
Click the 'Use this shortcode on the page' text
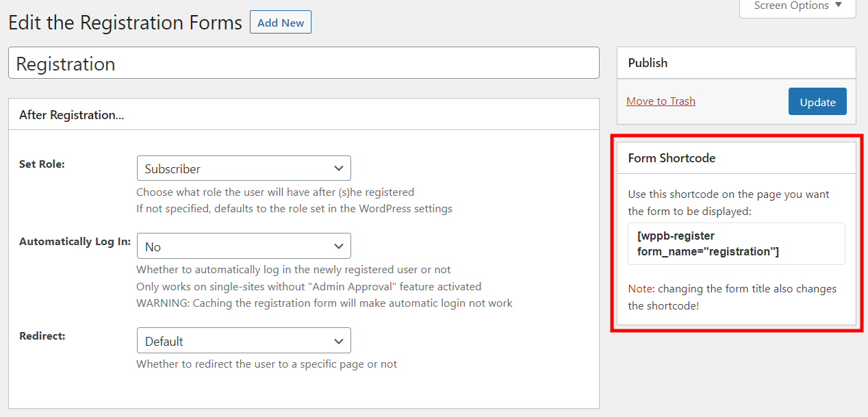pyautogui.click(x=728, y=203)
